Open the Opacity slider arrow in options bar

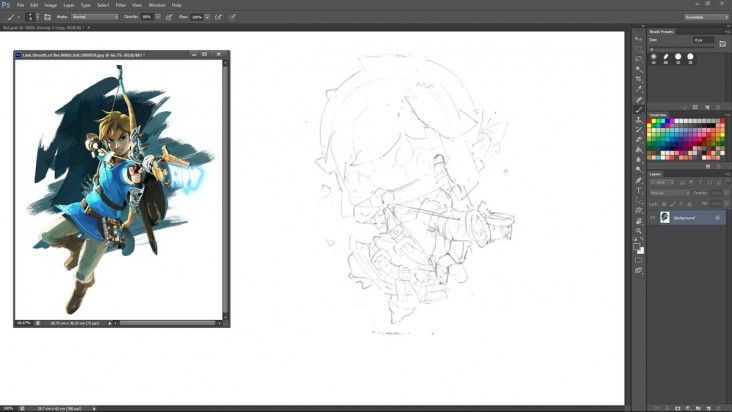tap(158, 17)
